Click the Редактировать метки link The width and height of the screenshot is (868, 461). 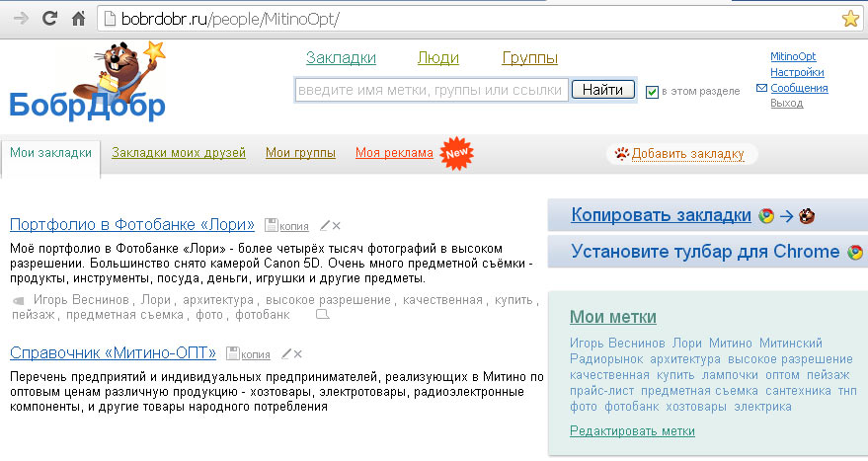pos(632,431)
